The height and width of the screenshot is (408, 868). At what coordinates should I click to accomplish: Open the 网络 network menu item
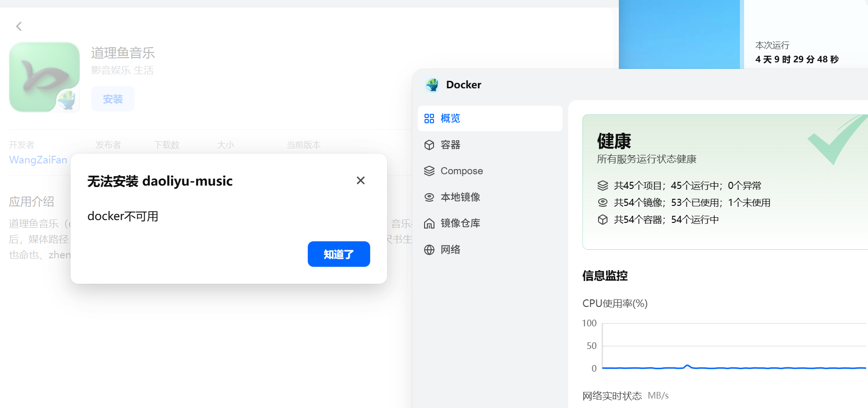coord(490,250)
